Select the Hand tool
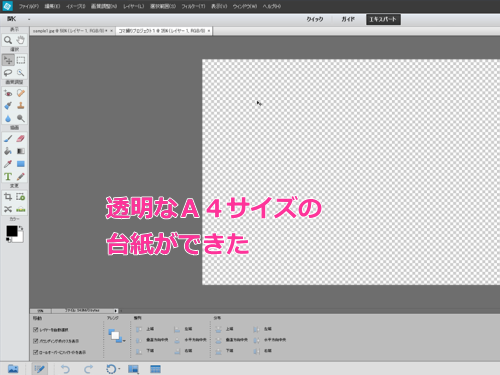 pos(21,40)
